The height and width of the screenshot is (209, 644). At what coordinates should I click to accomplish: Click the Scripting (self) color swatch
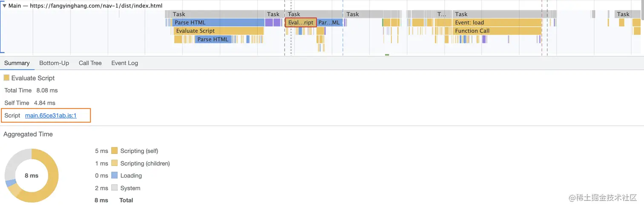tap(114, 151)
